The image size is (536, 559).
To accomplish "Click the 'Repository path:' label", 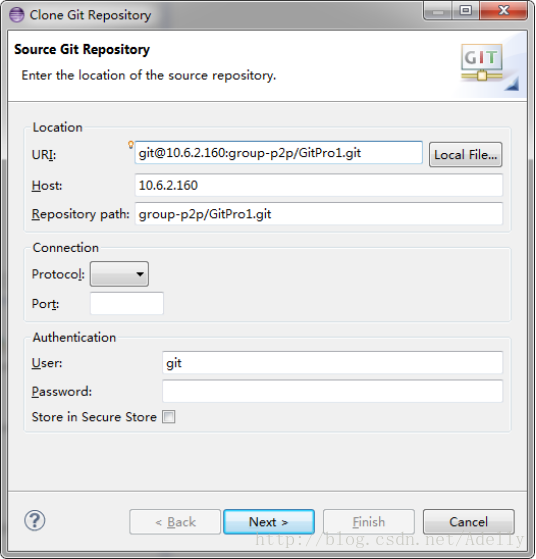I will tap(81, 214).
